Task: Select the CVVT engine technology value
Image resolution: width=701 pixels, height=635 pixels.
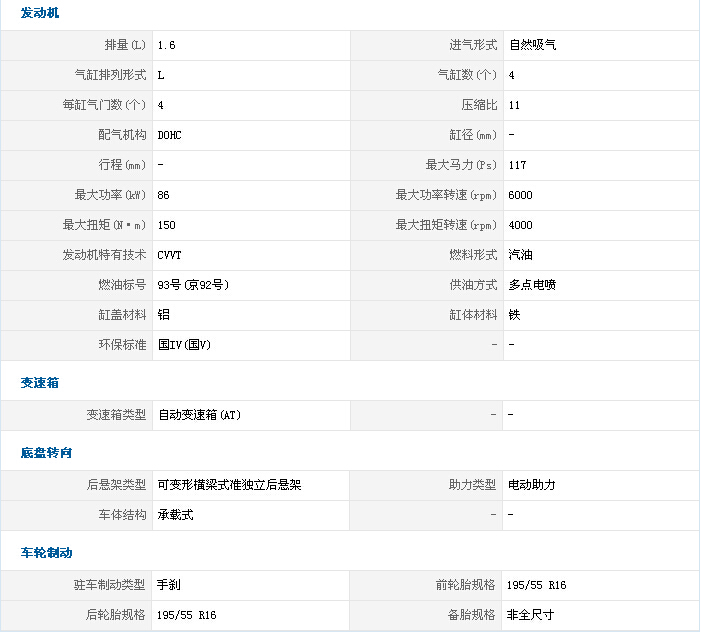Action: (170, 255)
